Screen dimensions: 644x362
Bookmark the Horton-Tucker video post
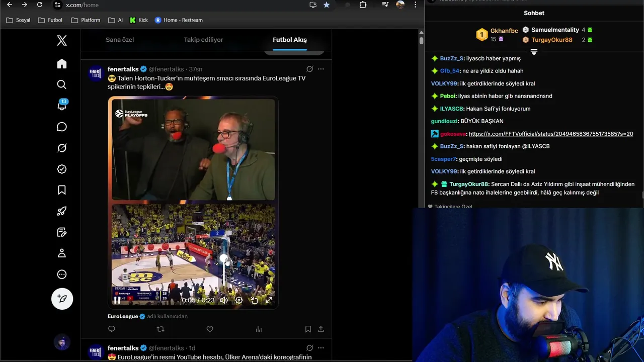pos(308,329)
